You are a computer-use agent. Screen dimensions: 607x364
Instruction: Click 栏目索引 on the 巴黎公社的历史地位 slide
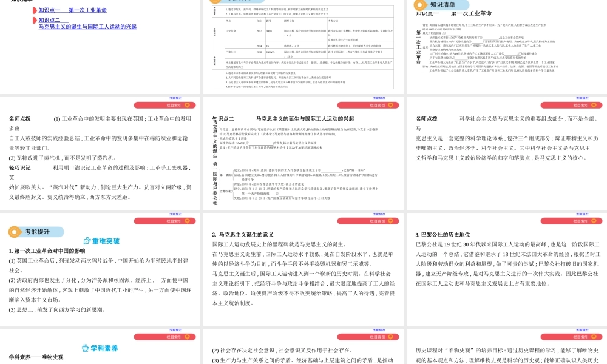[x=571, y=221]
